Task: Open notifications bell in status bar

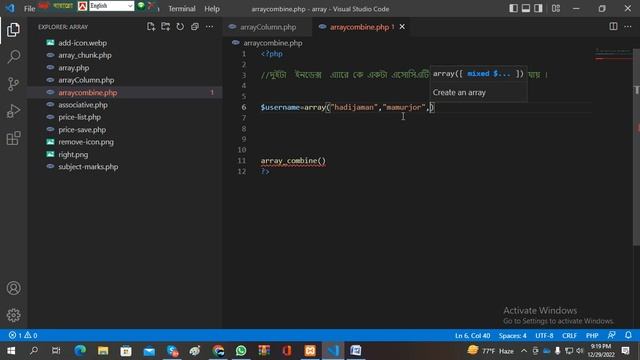Action: [x=628, y=335]
